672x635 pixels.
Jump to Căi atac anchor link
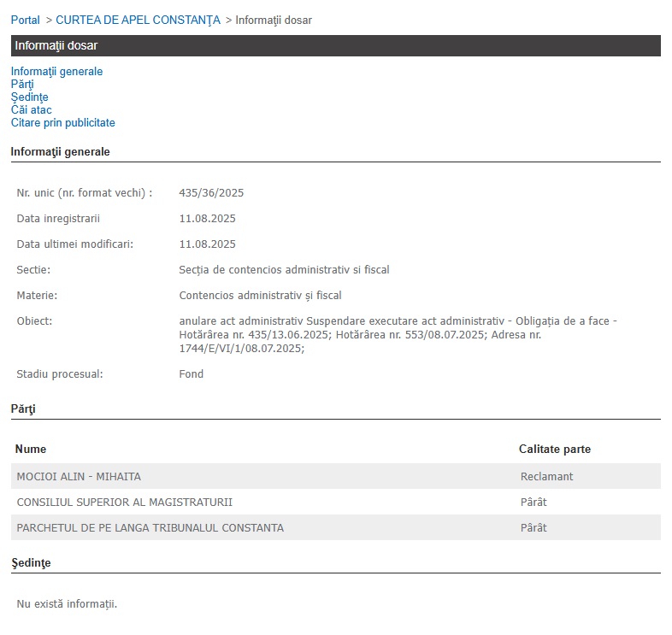[32, 109]
